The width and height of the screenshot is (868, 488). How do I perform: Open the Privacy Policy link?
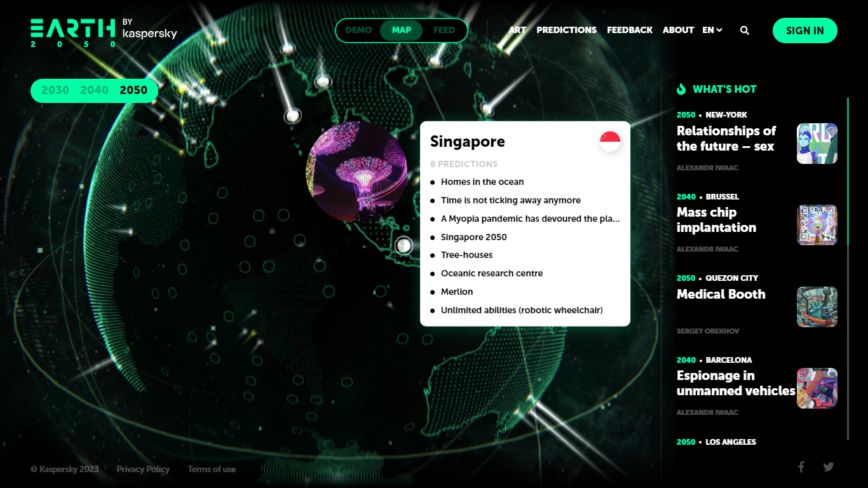(x=143, y=469)
